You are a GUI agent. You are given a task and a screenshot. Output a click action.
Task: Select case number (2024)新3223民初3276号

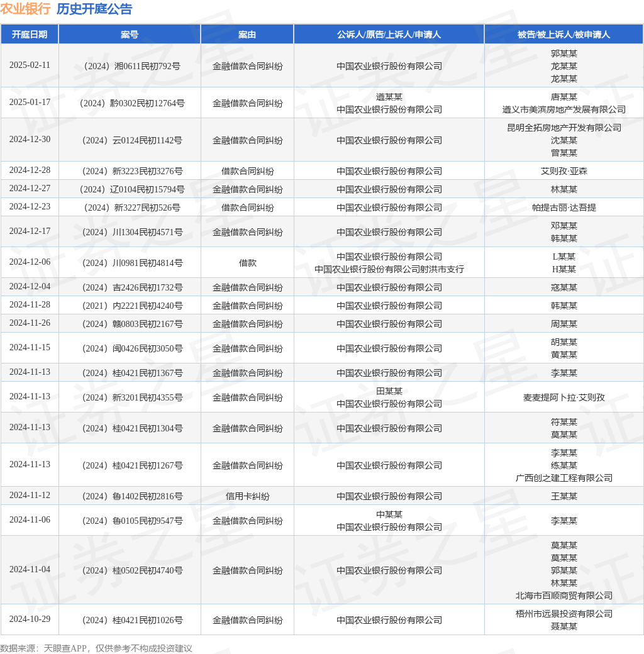click(132, 172)
